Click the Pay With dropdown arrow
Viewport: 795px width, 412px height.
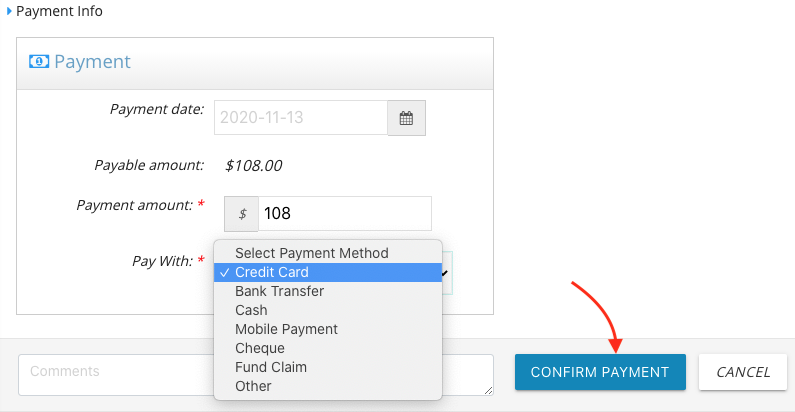pyautogui.click(x=446, y=273)
